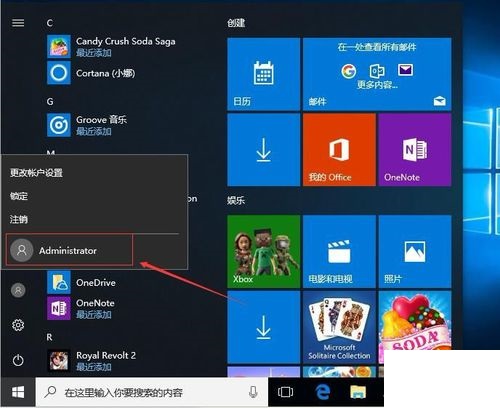Screen dimensions: 500x408
Task: Open the 日历 calendar tile
Action: click(x=263, y=74)
